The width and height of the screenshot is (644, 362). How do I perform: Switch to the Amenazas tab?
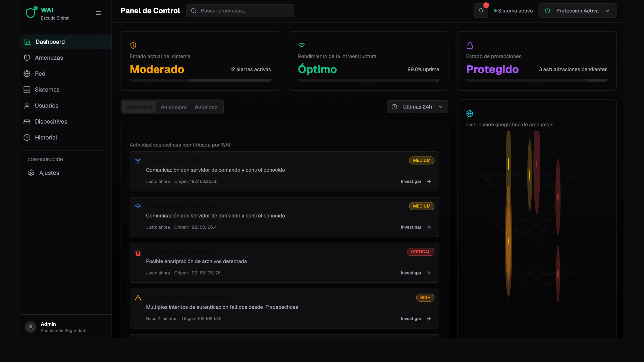coord(173,107)
